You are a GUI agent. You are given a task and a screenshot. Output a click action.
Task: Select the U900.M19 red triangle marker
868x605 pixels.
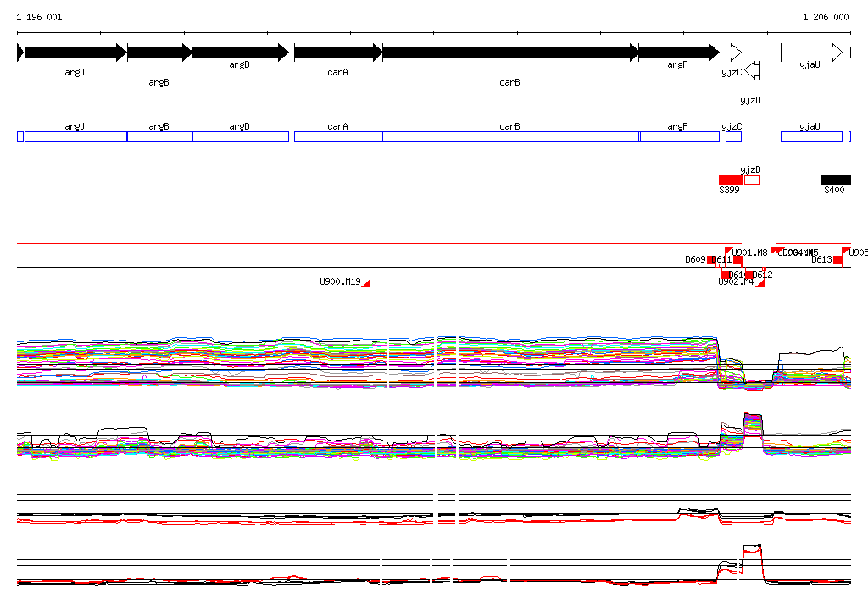(x=366, y=283)
